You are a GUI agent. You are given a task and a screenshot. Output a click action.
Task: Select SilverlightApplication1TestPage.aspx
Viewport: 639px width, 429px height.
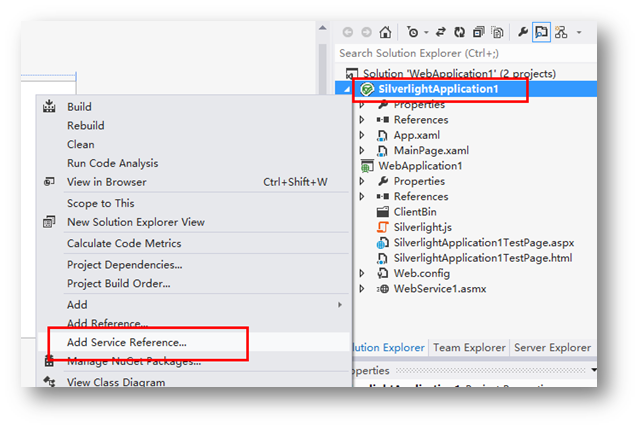[x=484, y=243]
